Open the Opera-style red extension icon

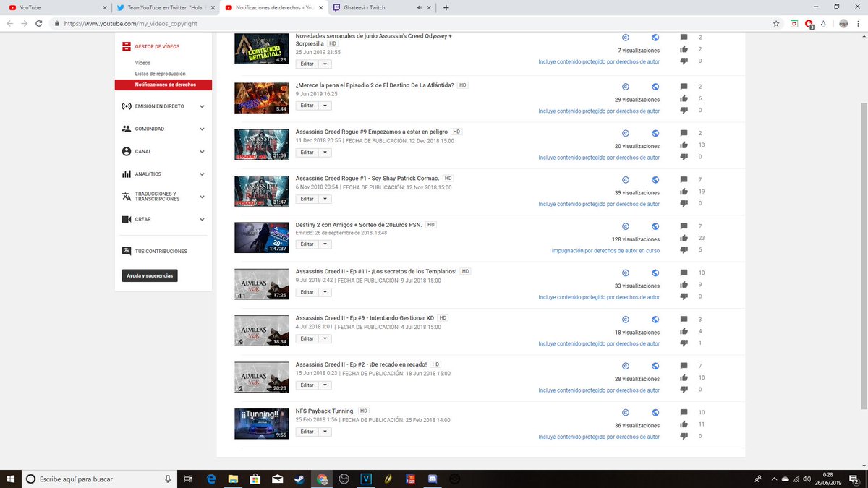(x=810, y=23)
